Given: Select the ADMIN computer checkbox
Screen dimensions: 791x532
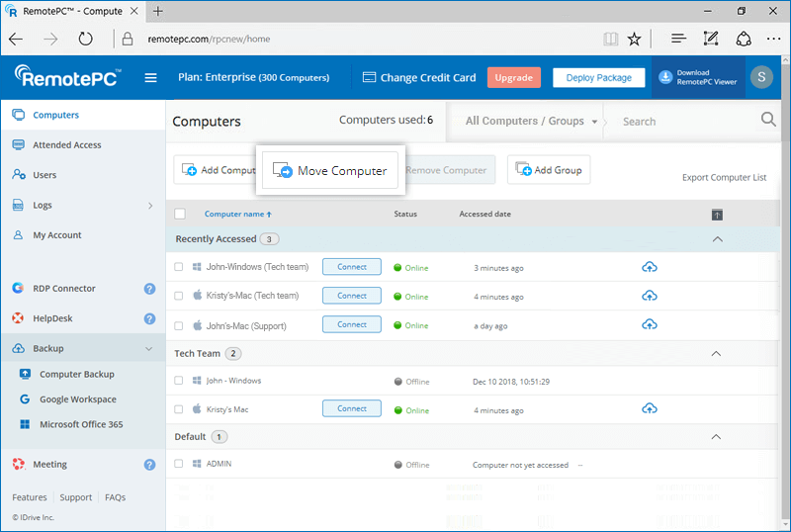Looking at the screenshot, I should pyautogui.click(x=179, y=464).
